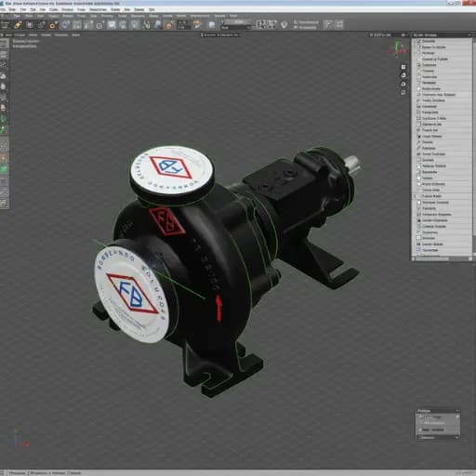Viewport: 476px width, 476px height.
Task: Expand the right panel header arrow
Action: pos(470,35)
